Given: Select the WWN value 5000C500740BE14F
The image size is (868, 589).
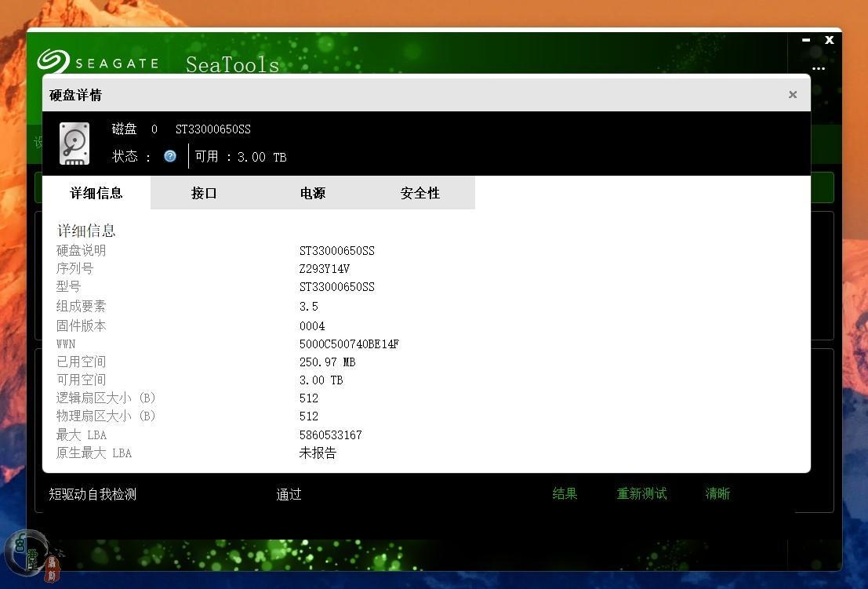Looking at the screenshot, I should [x=349, y=344].
